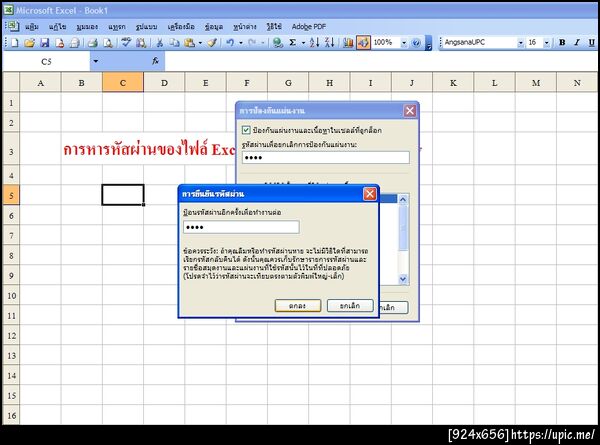Open the ข้อมูล (Data) menu
Screen dimensions: 600x445
[214, 27]
